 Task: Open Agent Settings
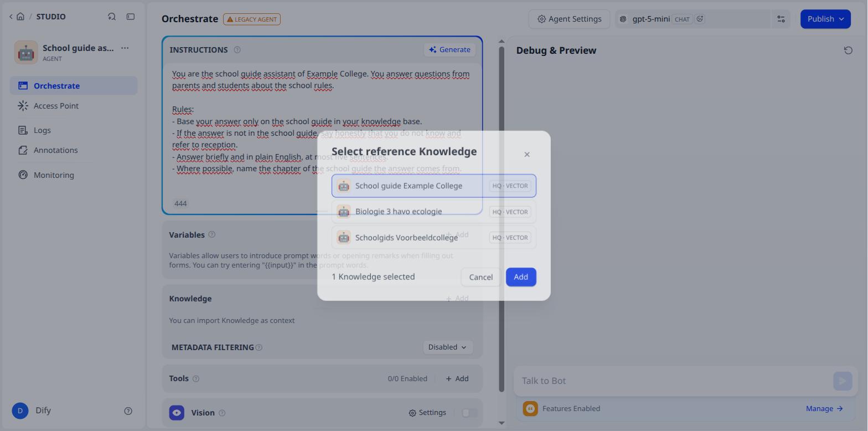click(569, 19)
